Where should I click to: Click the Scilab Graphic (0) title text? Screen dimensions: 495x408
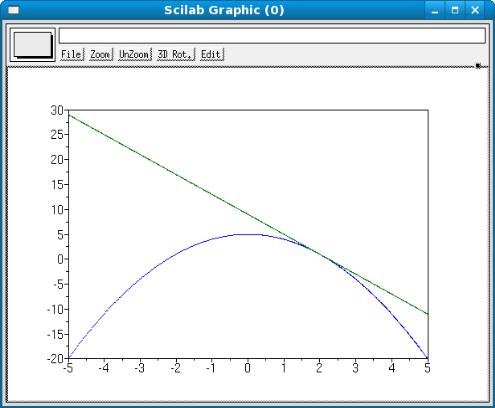pyautogui.click(x=224, y=10)
